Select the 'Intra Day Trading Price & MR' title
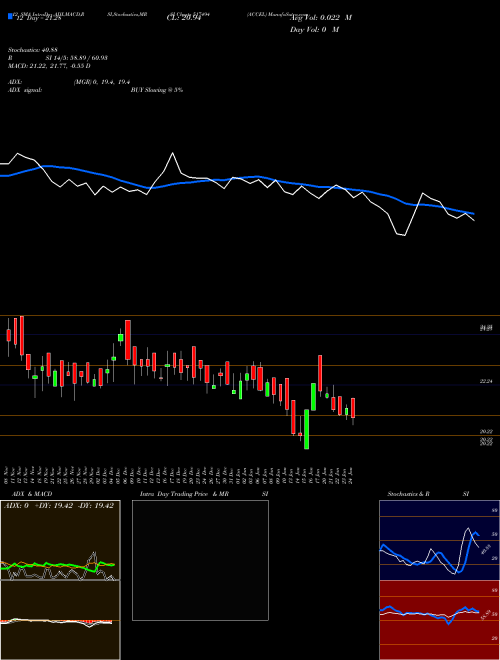Viewport: 500px width, 660px height. point(185,494)
